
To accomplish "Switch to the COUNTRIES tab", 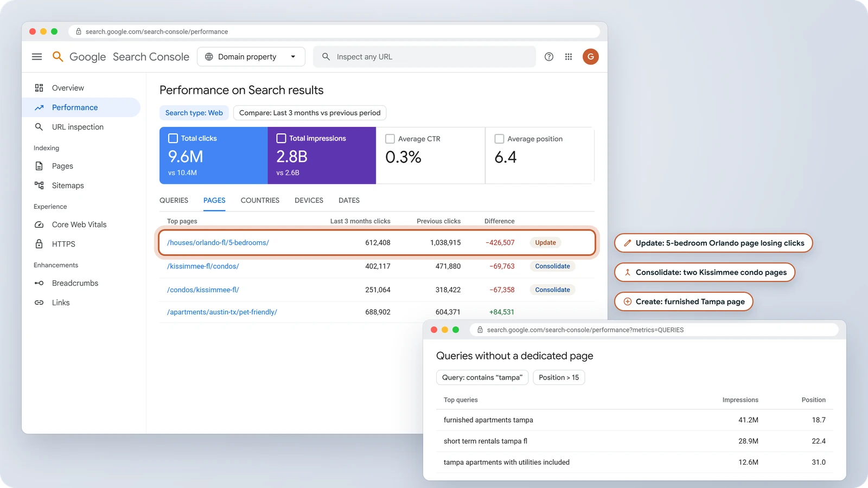I will 260,201.
